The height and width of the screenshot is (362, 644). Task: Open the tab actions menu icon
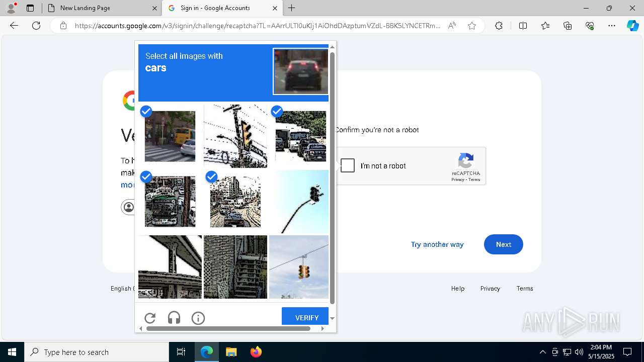point(30,8)
